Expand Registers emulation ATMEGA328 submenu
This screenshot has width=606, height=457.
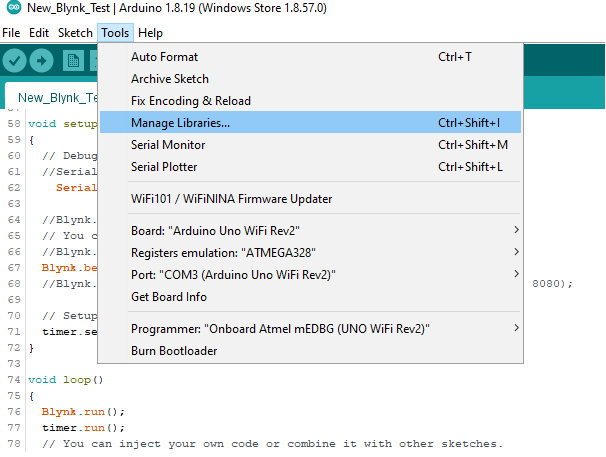click(310, 253)
